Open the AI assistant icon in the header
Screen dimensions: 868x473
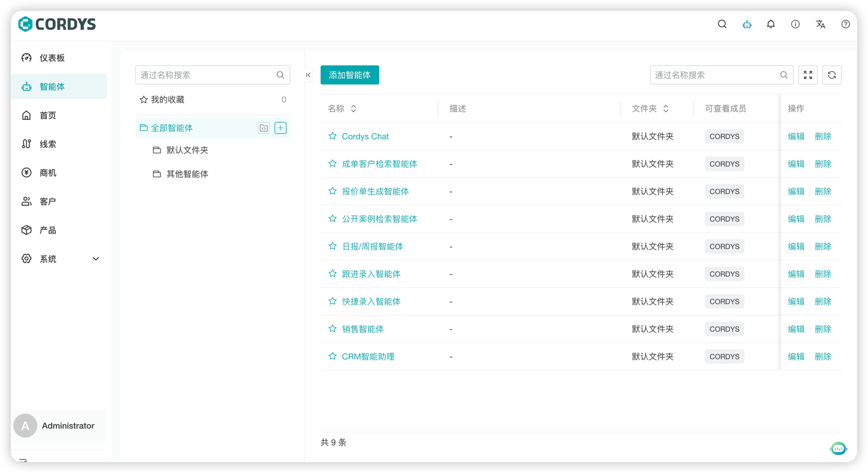click(x=746, y=24)
